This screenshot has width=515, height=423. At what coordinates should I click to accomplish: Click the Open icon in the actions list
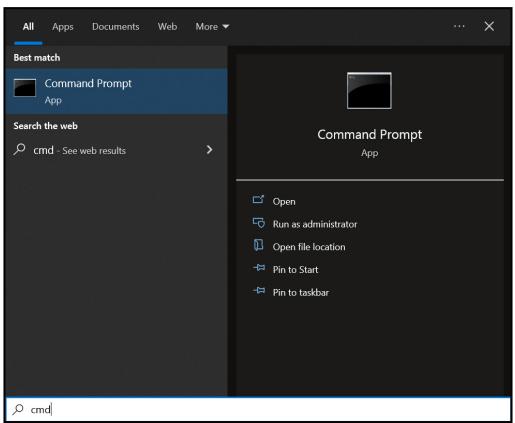pos(258,200)
